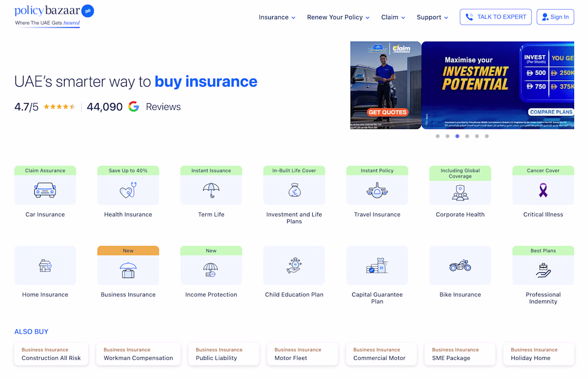588x378 pixels.
Task: Go home via the policybazaar logo
Action: point(53,16)
